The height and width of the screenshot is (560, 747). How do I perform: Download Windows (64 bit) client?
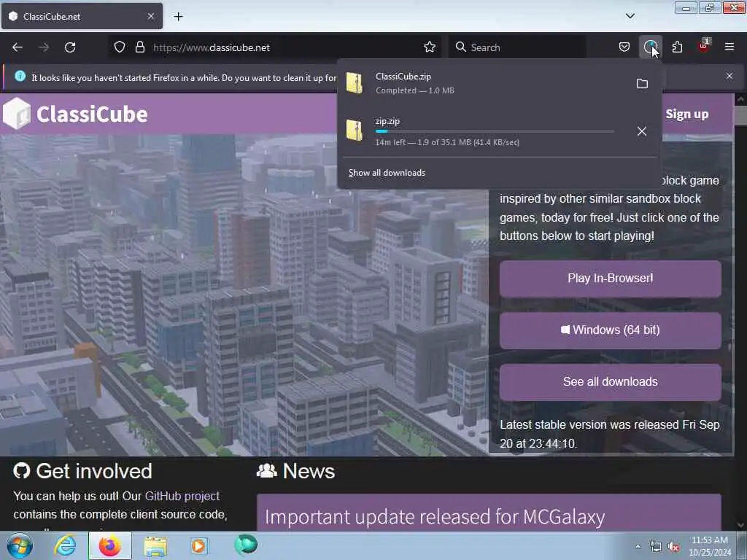[610, 330]
